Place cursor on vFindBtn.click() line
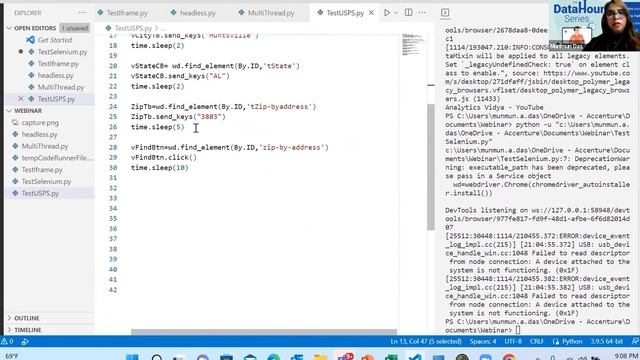 [164, 158]
